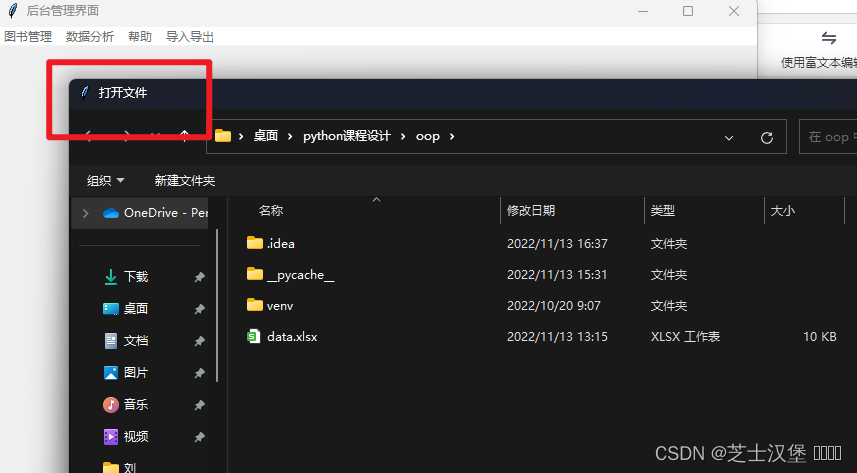The height and width of the screenshot is (473, 857).
Task: Click the __pycache__ folder icon
Action: click(255, 274)
